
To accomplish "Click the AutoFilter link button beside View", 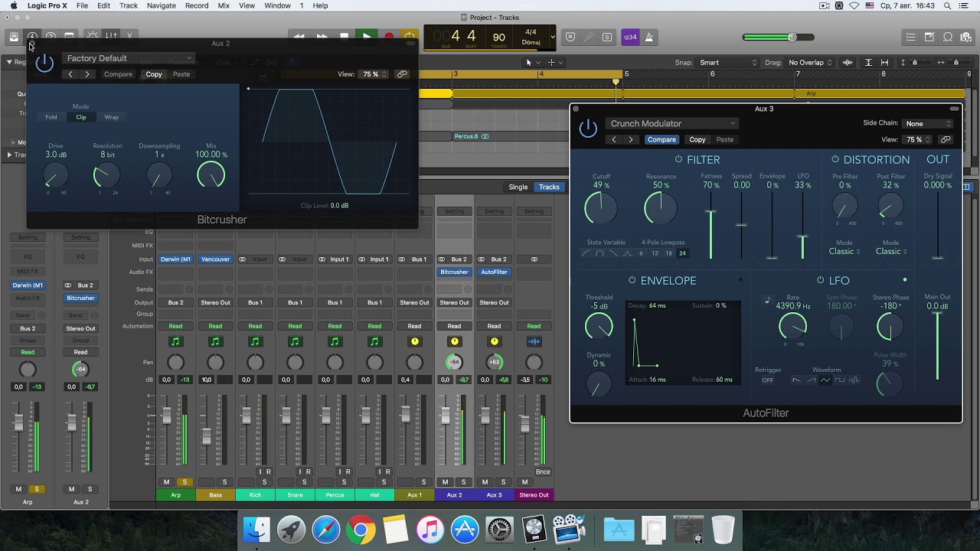I will tap(946, 139).
